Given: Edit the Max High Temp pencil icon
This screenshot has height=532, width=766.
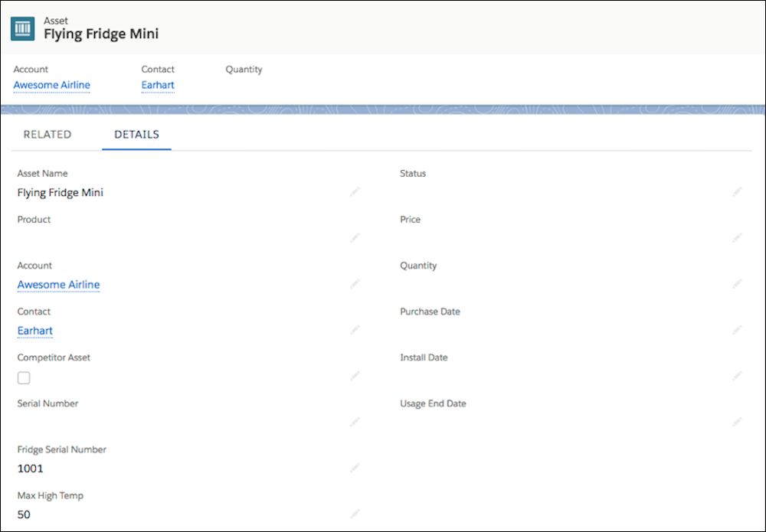Looking at the screenshot, I should point(355,514).
